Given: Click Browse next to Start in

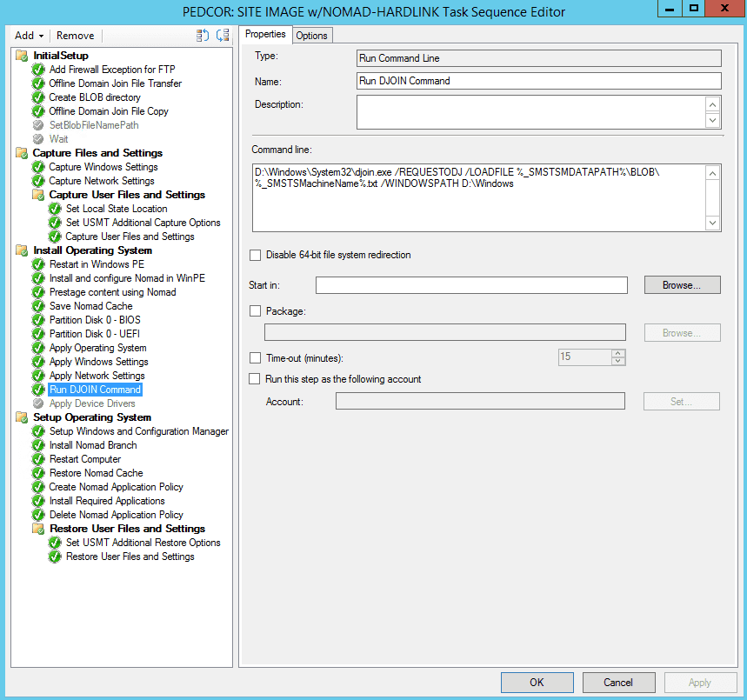Looking at the screenshot, I should [682, 285].
